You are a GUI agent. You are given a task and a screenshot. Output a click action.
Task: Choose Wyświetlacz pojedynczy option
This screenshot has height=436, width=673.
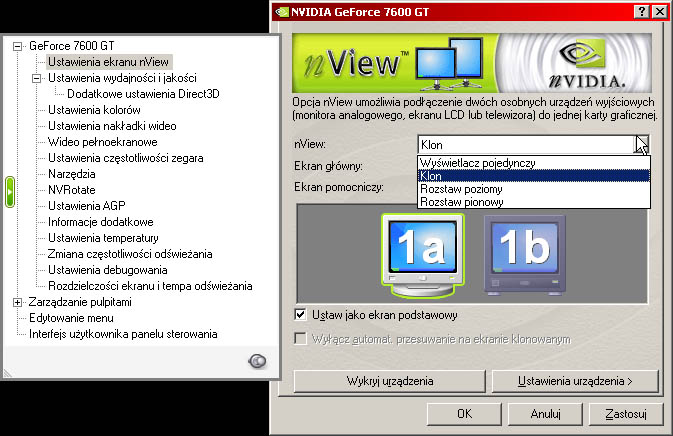pos(534,163)
